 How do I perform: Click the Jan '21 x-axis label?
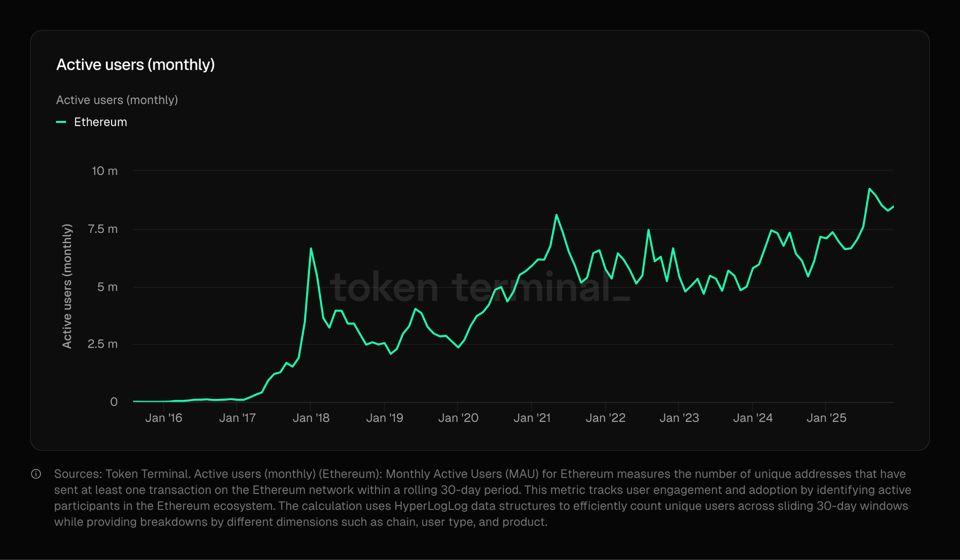[x=532, y=418]
